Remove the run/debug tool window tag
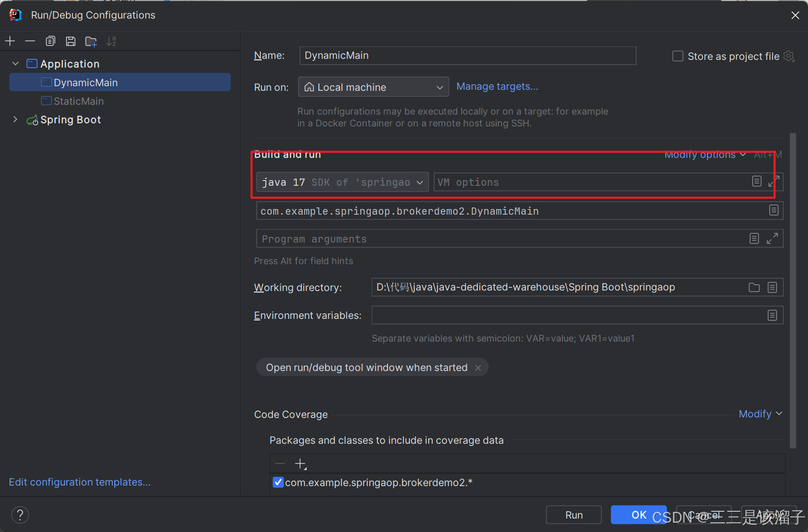Screen dimensions: 808x532 478,367
